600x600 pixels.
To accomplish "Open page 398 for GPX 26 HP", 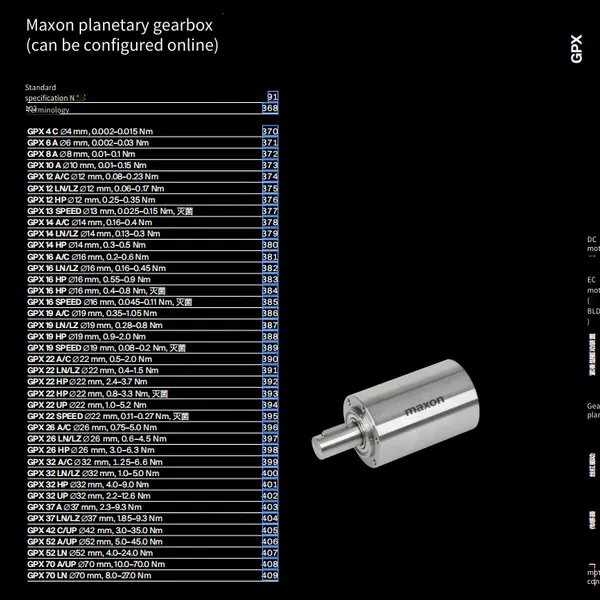I will tap(270, 450).
